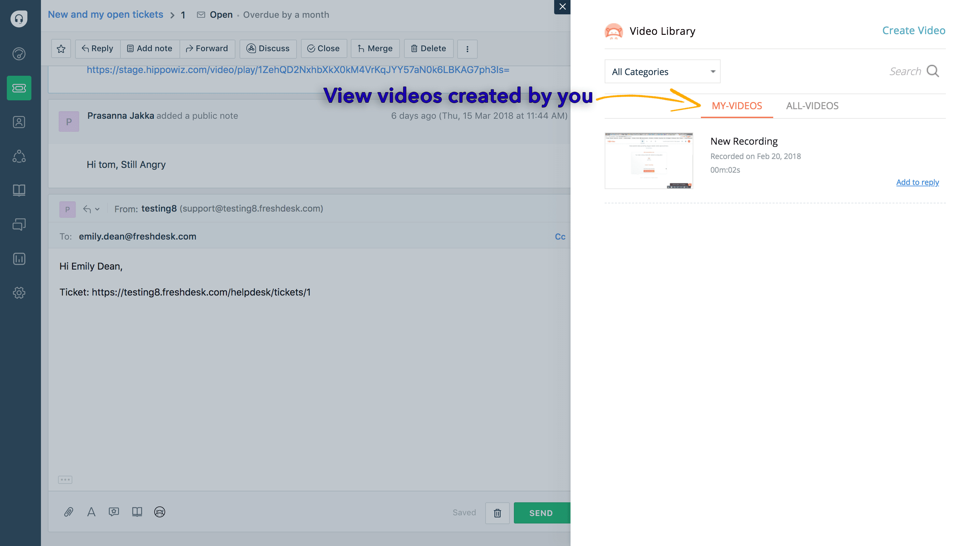
Task: Switch to ALL-VIDEOS tab
Action: [812, 105]
